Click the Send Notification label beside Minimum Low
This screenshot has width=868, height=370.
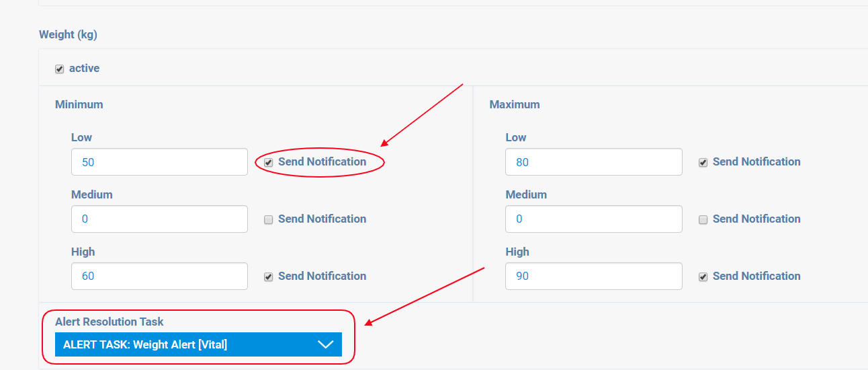coord(322,161)
